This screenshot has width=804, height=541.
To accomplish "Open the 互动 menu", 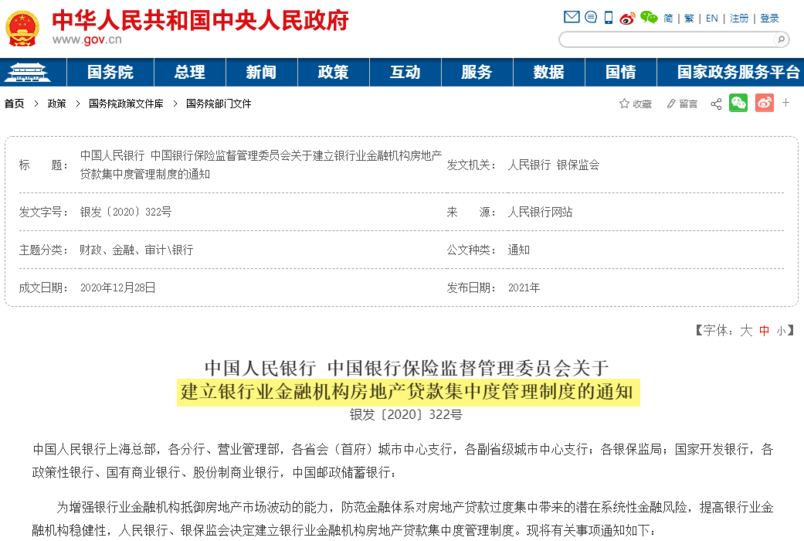I will [405, 72].
